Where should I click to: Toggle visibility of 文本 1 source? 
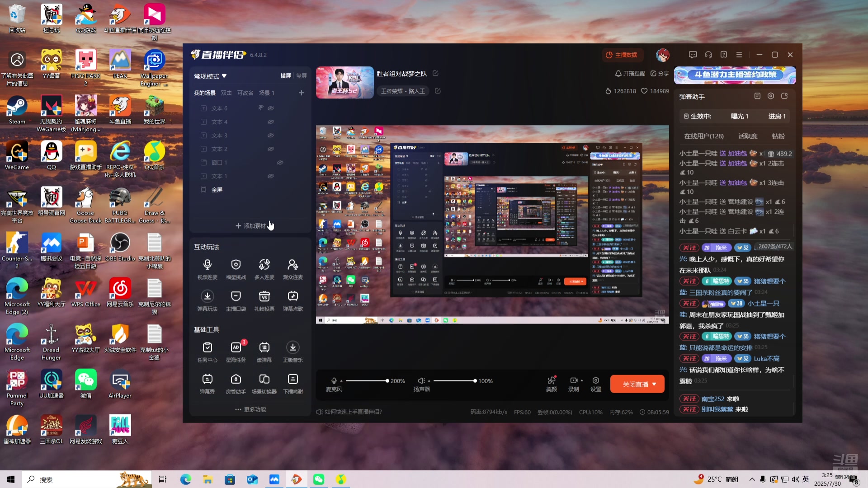tap(270, 176)
